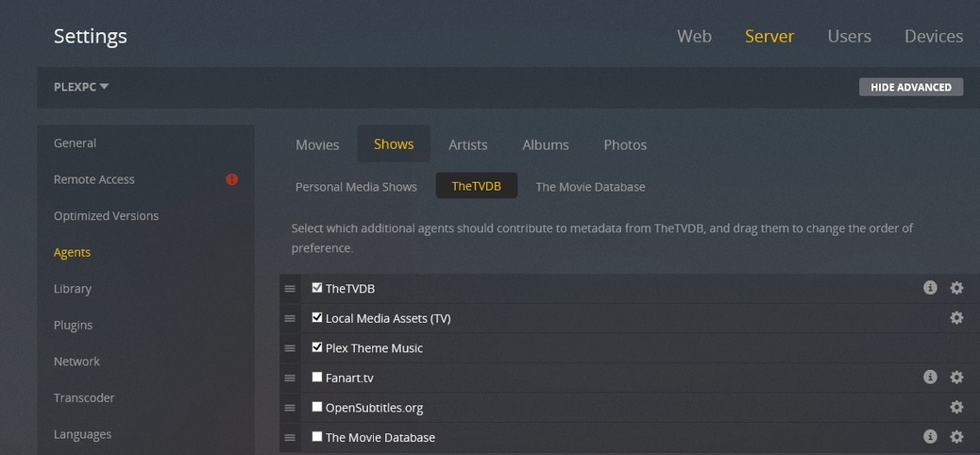Uncheck the TheTVDB agent checkbox
980x455 pixels.
pyautogui.click(x=317, y=288)
